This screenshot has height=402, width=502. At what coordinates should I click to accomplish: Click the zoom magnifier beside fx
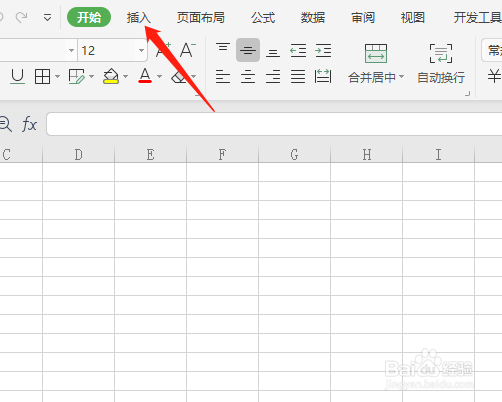click(5, 124)
